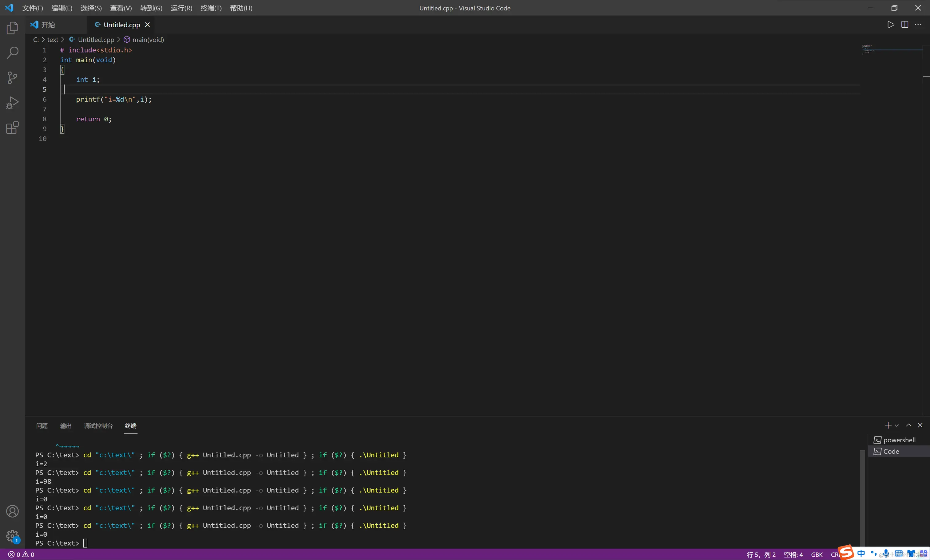This screenshot has width=930, height=560.
Task: Click the GBK encoding status button
Action: click(x=817, y=554)
